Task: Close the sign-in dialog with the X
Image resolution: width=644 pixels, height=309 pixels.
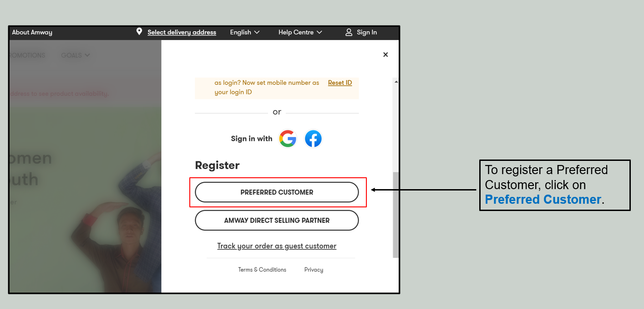Action: [385, 54]
